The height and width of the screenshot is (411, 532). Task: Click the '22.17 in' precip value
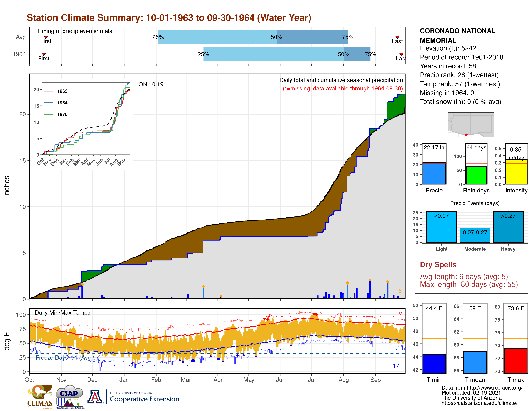point(434,147)
